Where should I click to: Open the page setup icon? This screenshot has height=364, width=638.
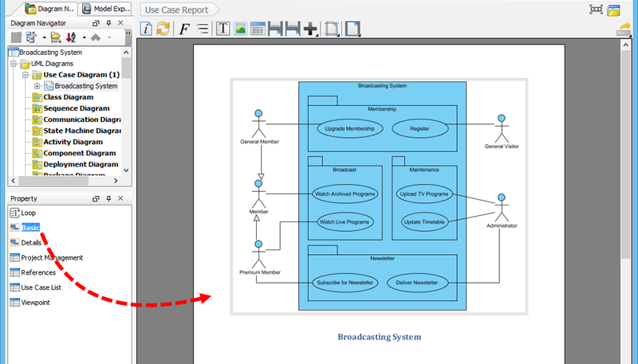(352, 29)
